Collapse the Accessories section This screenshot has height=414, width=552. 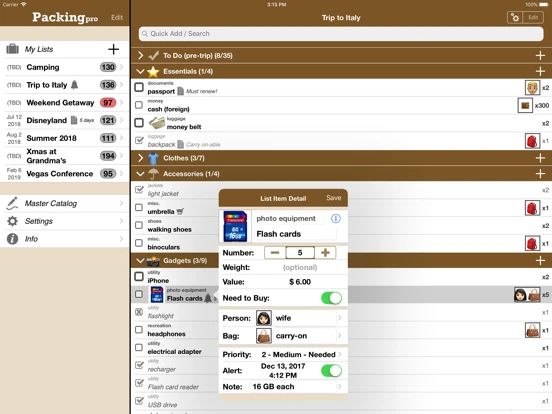point(140,174)
